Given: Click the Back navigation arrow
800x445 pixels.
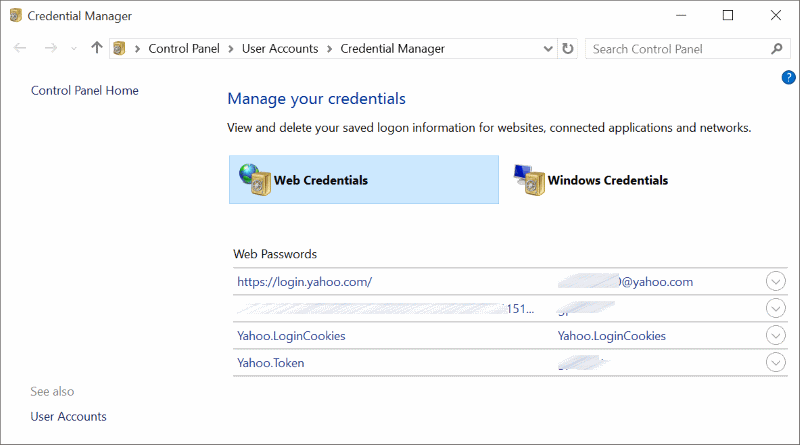Looking at the screenshot, I should (19, 48).
